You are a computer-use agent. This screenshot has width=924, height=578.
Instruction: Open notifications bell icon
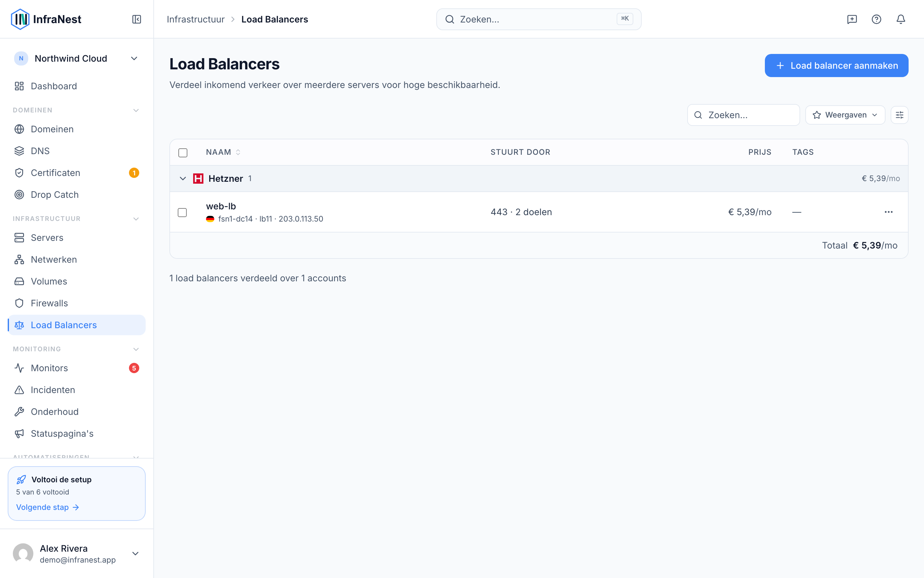click(901, 19)
